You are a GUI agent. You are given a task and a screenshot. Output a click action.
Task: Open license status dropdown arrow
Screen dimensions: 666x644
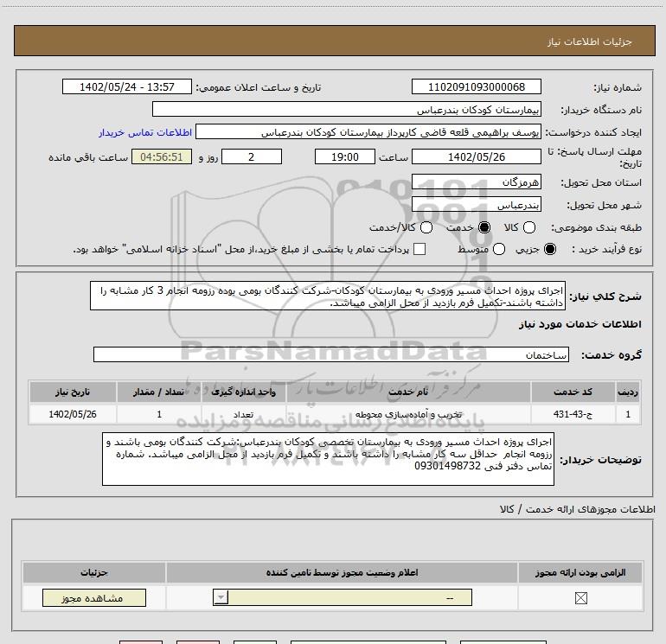[221, 597]
